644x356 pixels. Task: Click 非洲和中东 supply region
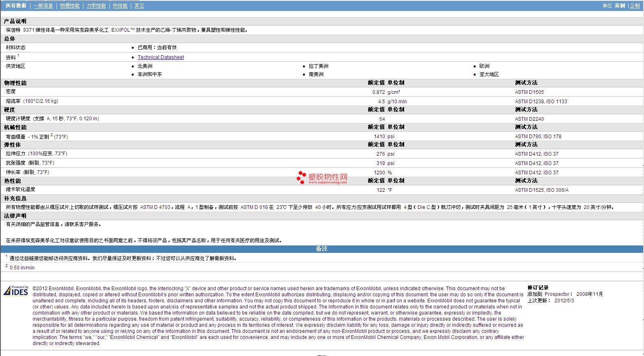click(x=150, y=74)
